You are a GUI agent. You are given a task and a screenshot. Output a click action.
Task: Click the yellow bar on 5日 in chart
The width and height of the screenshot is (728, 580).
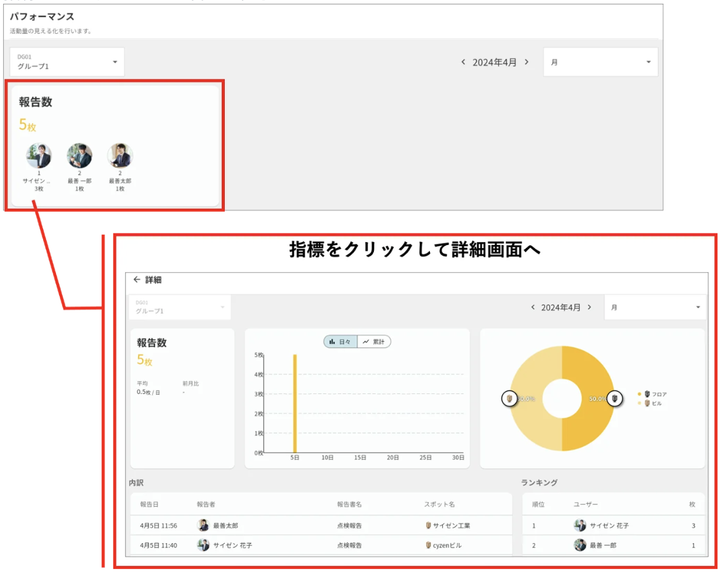click(295, 403)
